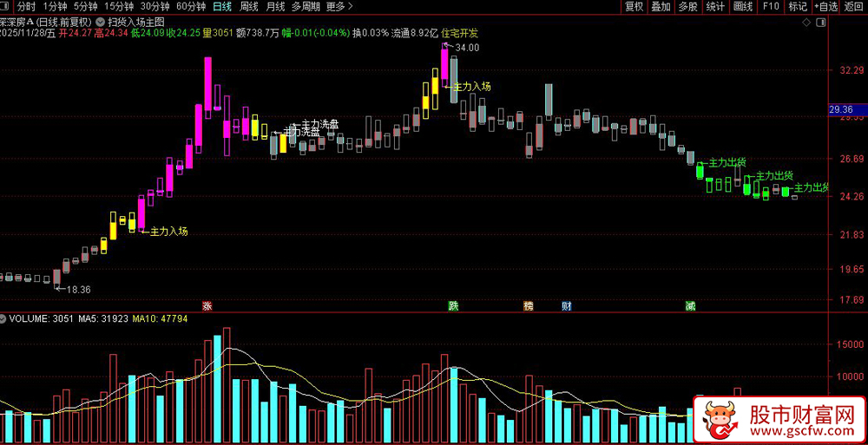
Task: Click the 榜 event marker
Action: (528, 305)
